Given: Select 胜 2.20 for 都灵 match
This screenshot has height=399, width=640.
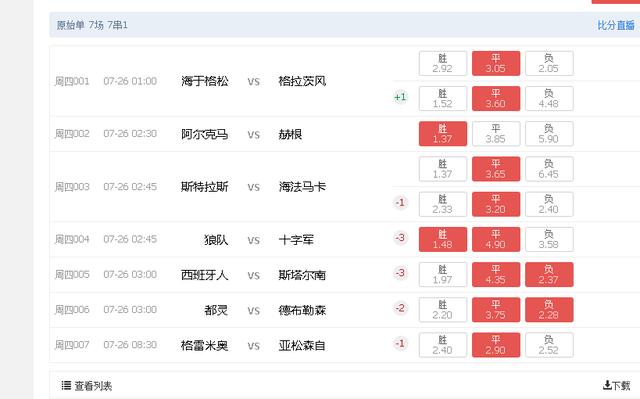Looking at the screenshot, I should pos(443,310).
